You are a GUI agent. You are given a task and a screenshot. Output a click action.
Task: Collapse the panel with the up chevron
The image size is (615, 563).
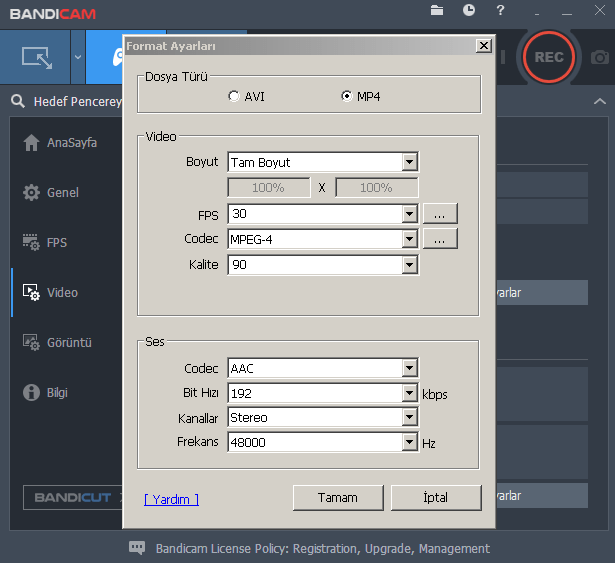599,101
